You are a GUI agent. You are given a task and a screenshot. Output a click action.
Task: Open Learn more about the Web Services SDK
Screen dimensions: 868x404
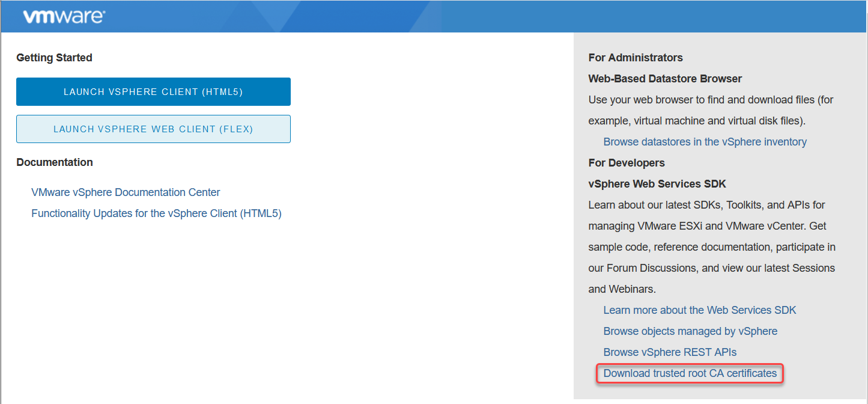[700, 310]
